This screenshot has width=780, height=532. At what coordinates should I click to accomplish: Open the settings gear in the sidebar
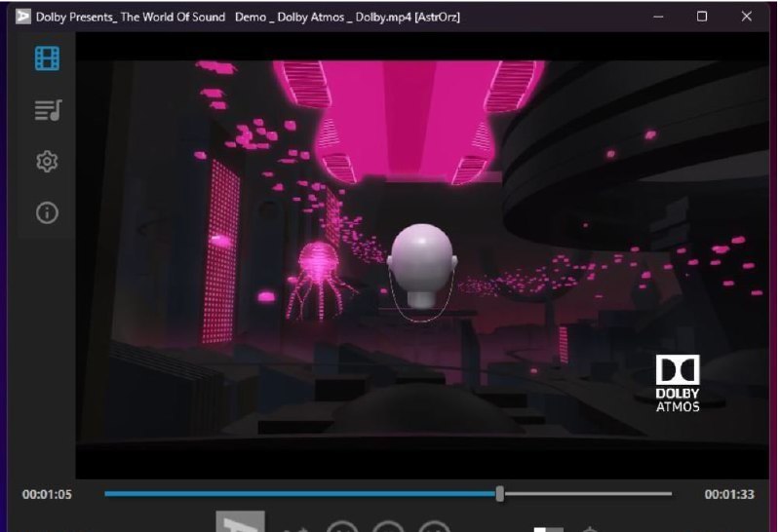coord(47,162)
